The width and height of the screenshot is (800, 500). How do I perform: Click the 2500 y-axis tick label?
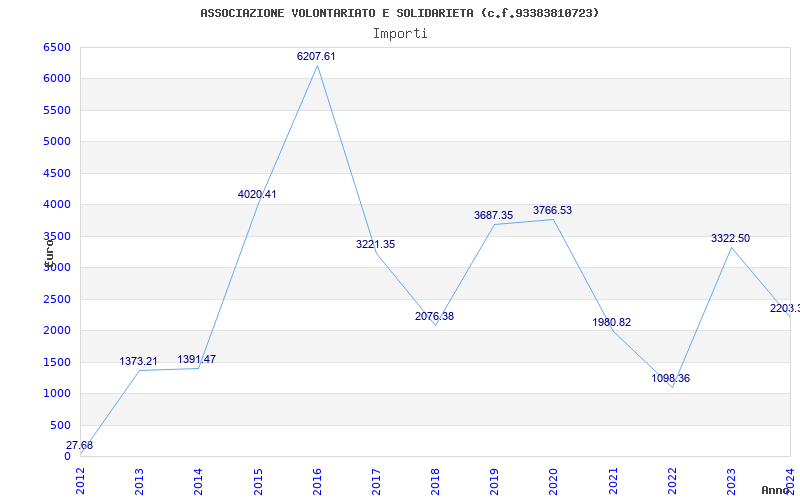57,299
